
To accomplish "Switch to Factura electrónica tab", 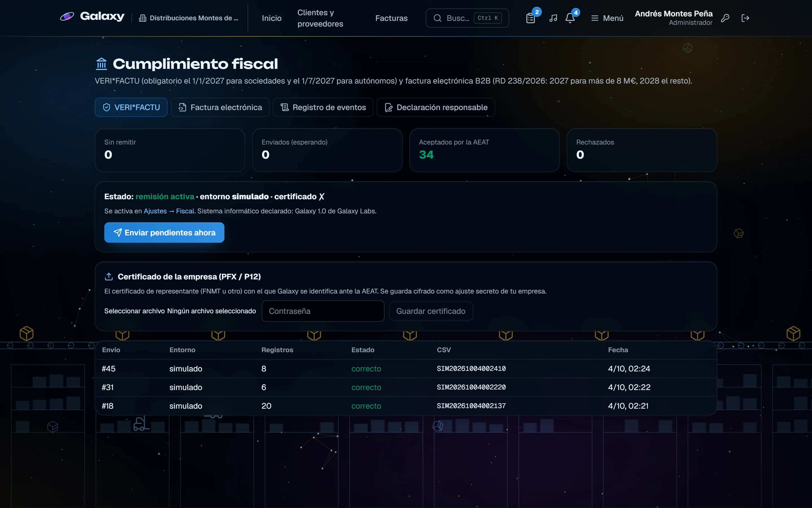I will click(x=220, y=107).
